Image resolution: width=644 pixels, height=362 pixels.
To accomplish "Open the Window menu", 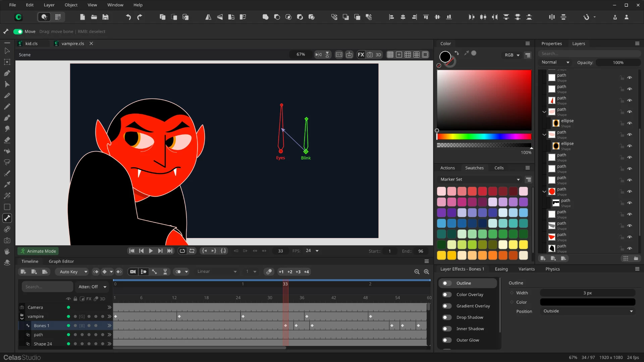I will pyautogui.click(x=115, y=5).
